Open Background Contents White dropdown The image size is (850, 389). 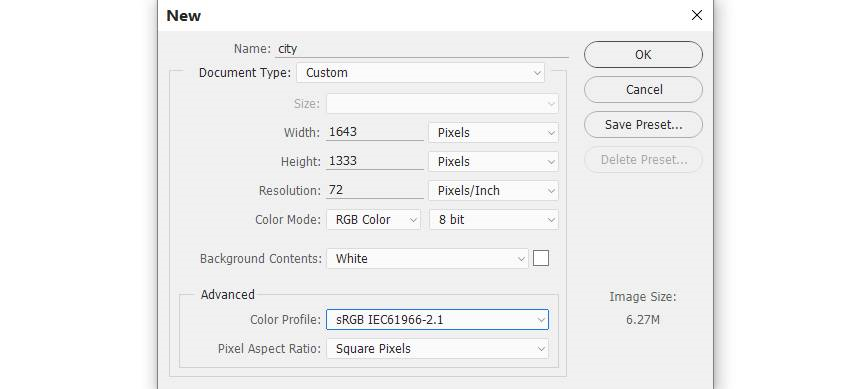(x=427, y=259)
